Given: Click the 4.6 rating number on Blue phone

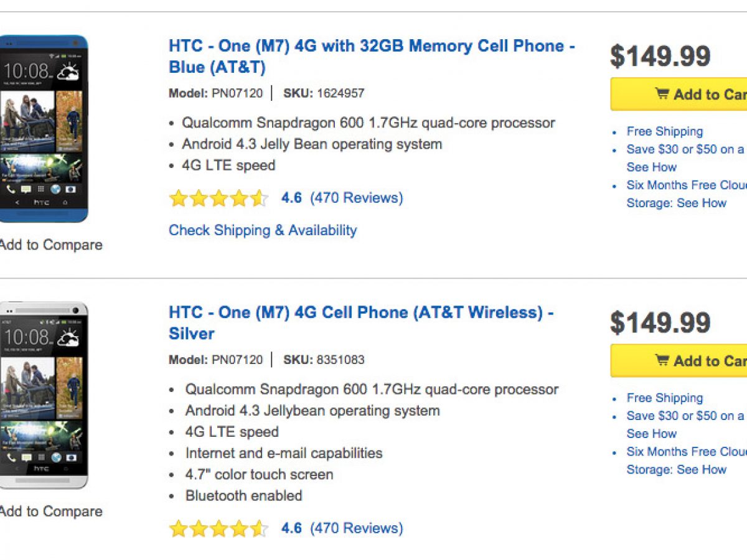Looking at the screenshot, I should [291, 198].
